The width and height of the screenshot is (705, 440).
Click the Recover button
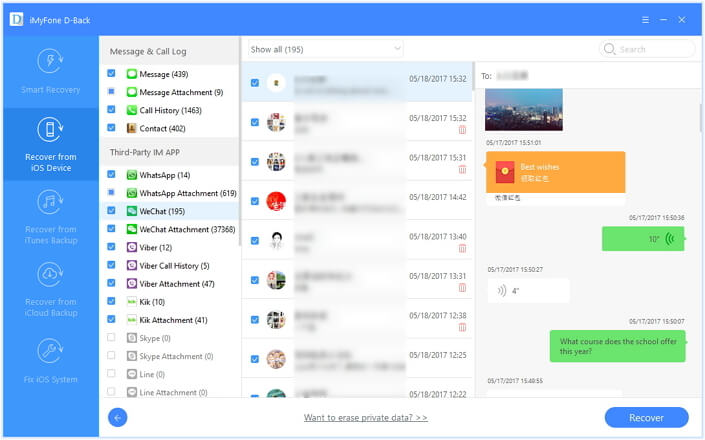point(646,418)
